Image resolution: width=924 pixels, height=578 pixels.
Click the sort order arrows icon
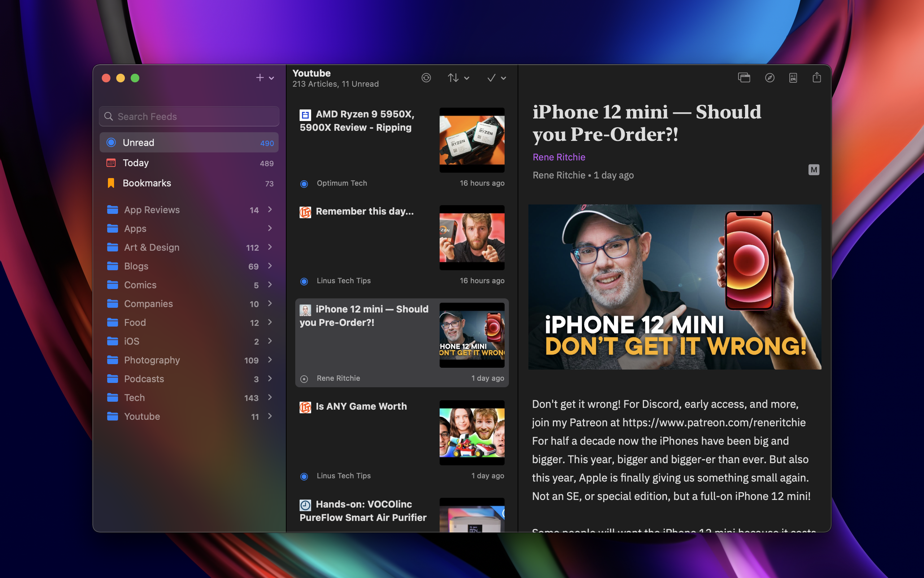click(x=453, y=78)
